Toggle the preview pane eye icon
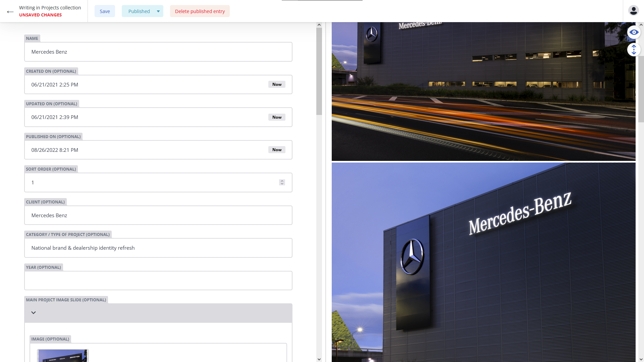This screenshot has width=644, height=362. pos(634,32)
